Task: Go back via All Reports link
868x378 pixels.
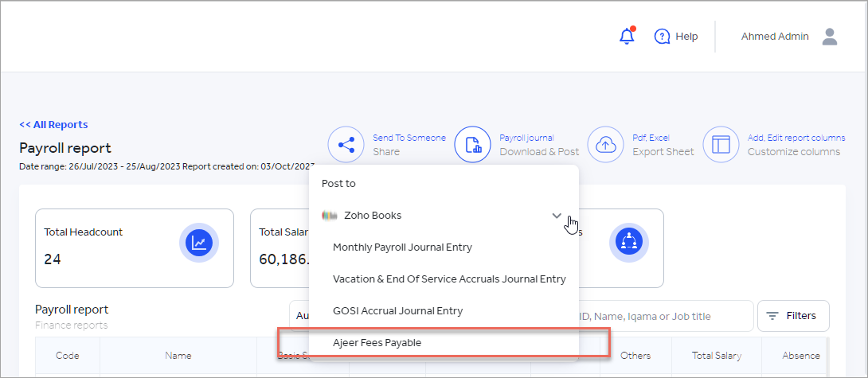Action: point(53,125)
